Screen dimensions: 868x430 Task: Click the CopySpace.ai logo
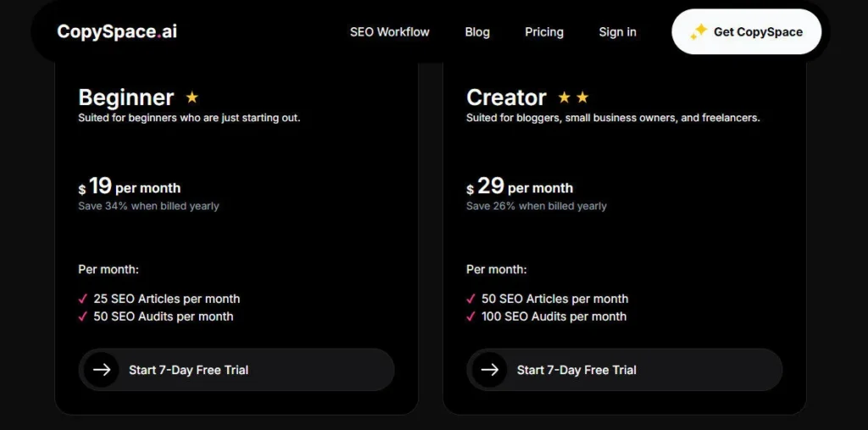click(x=117, y=32)
